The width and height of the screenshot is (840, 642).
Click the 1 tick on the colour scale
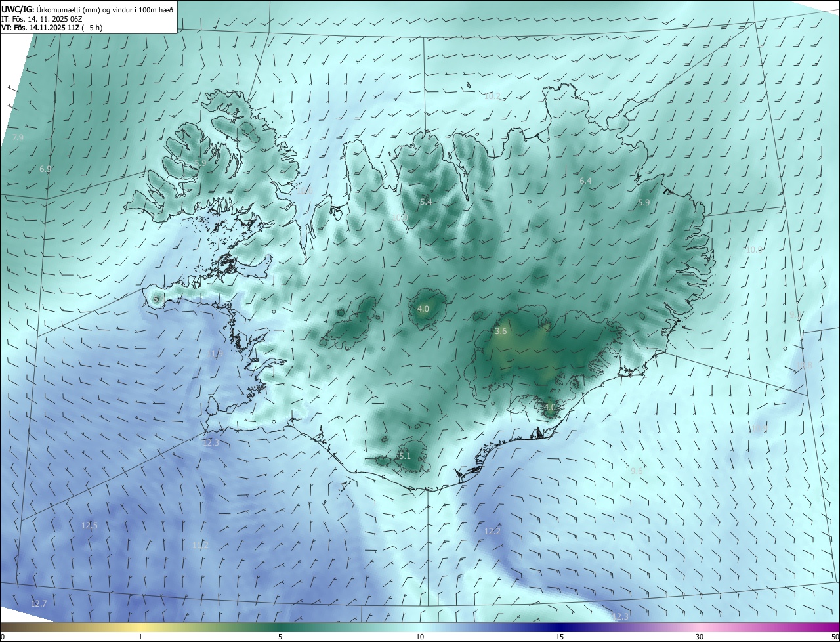click(x=140, y=637)
